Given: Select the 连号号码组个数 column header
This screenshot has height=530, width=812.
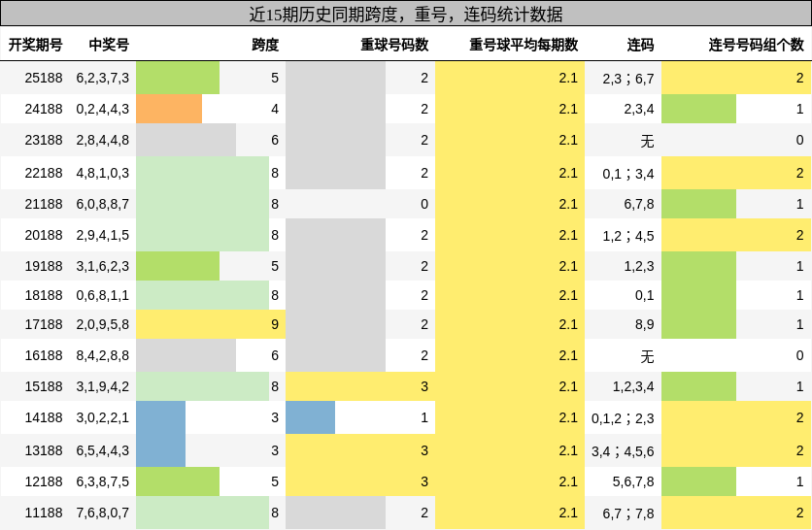Looking at the screenshot, I should pyautogui.click(x=756, y=45).
